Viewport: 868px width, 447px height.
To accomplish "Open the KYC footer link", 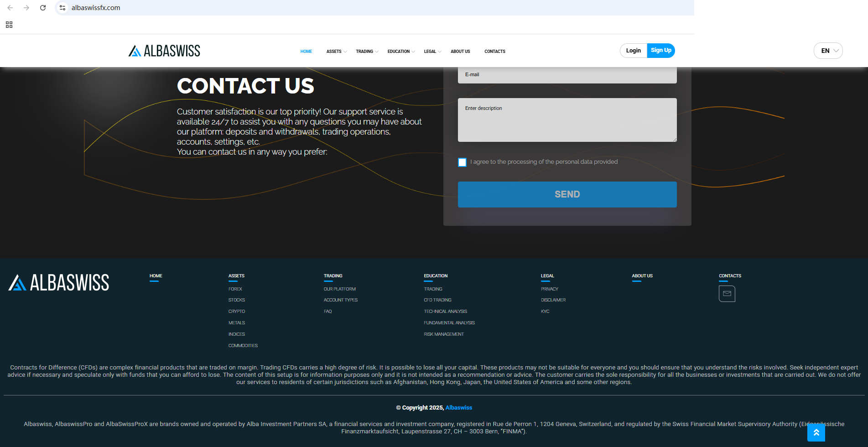I will (x=545, y=312).
